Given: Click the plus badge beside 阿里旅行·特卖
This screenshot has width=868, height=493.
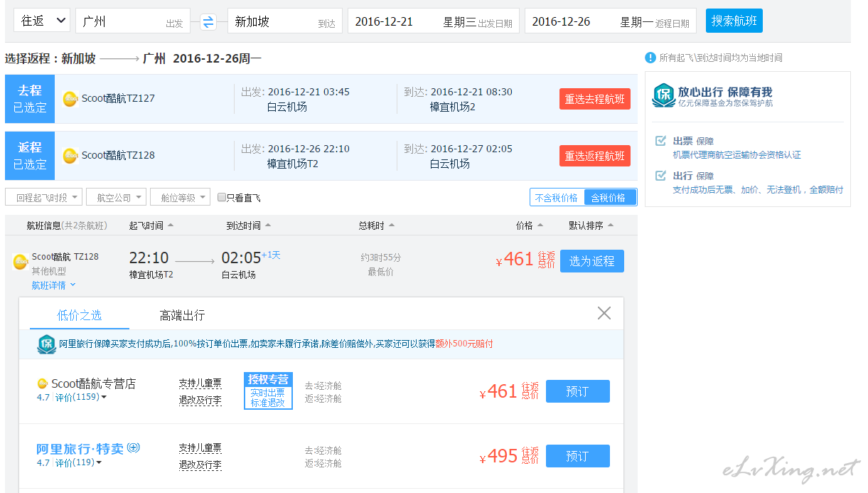Looking at the screenshot, I should click(x=134, y=448).
